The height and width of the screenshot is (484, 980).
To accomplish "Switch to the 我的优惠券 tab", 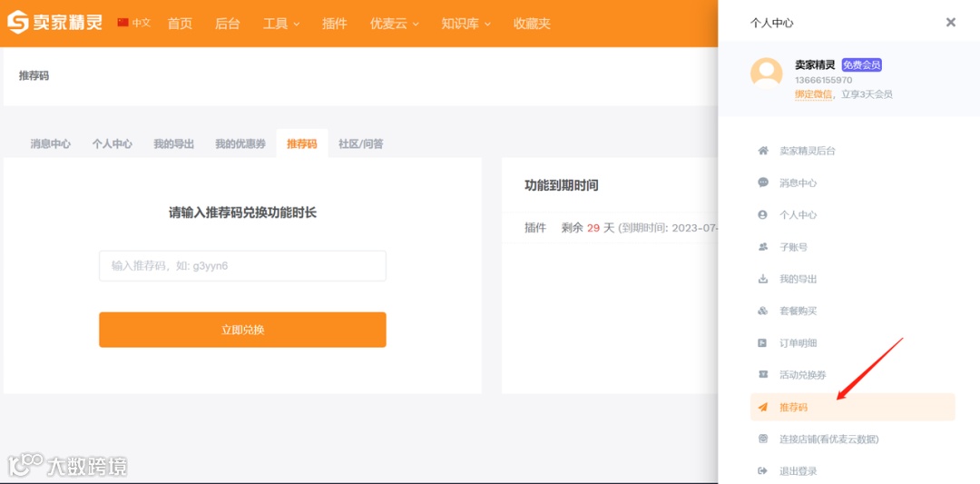I will 240,143.
